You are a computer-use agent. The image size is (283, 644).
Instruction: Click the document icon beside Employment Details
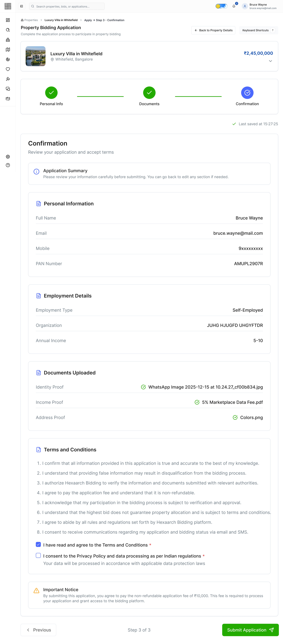[x=39, y=296]
